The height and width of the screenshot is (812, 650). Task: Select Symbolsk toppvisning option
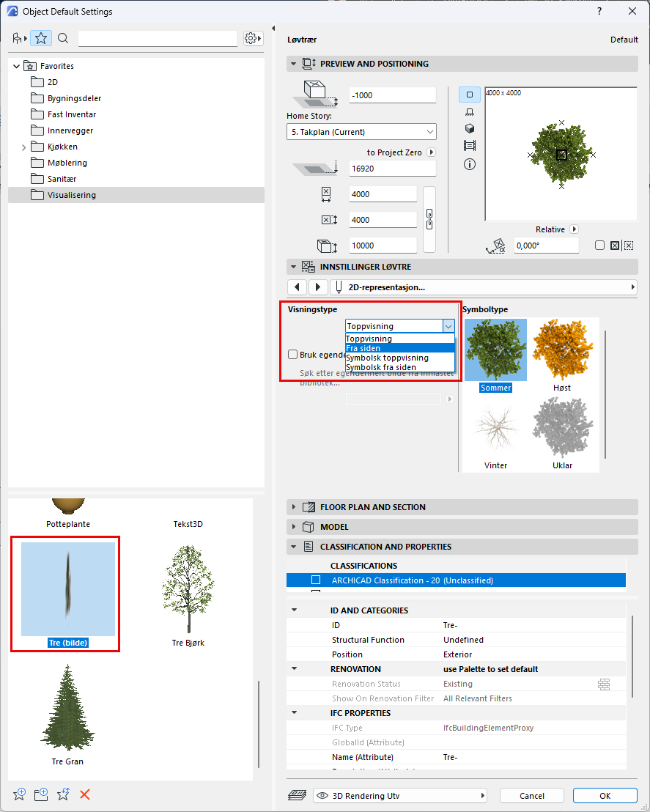tap(399, 358)
